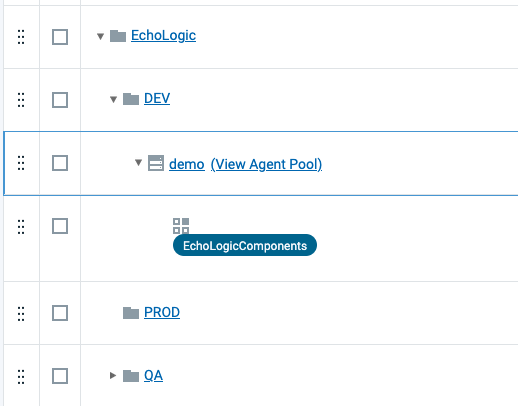Image resolution: width=518 pixels, height=406 pixels.
Task: Click the component grid icon above EchoLogicComponents
Action: point(181,226)
